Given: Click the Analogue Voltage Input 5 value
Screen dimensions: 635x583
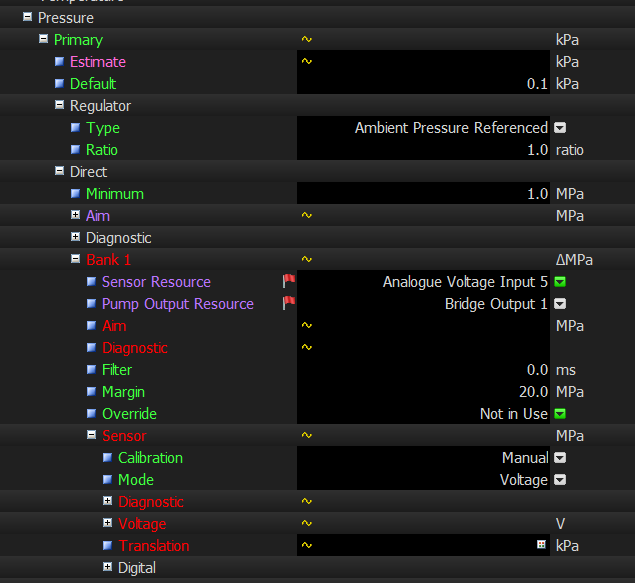Looking at the screenshot, I should click(x=465, y=282).
